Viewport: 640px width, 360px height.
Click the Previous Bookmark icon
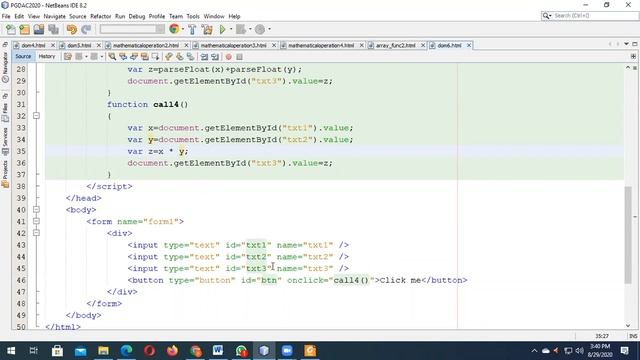[x=169, y=57]
